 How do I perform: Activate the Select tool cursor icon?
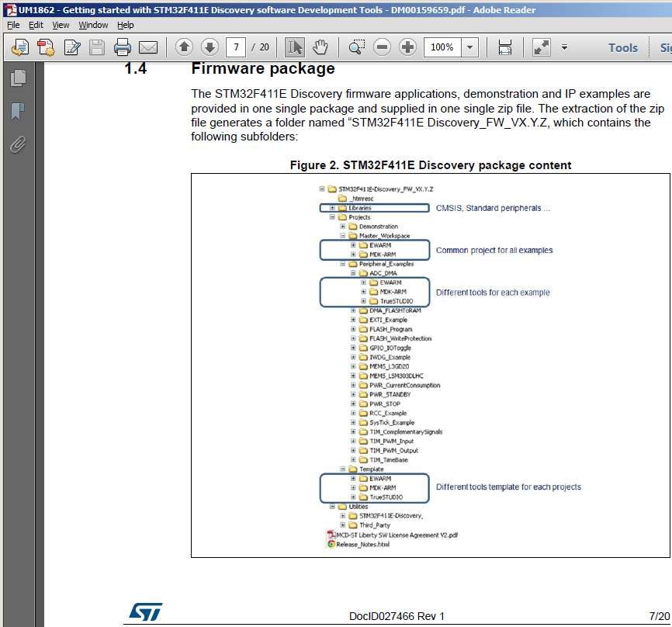[295, 47]
